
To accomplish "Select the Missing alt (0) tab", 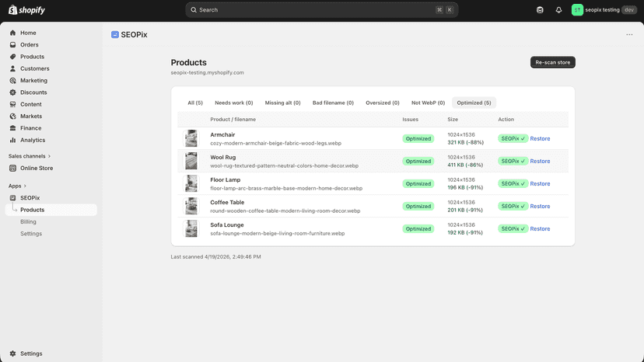I will pos(282,103).
